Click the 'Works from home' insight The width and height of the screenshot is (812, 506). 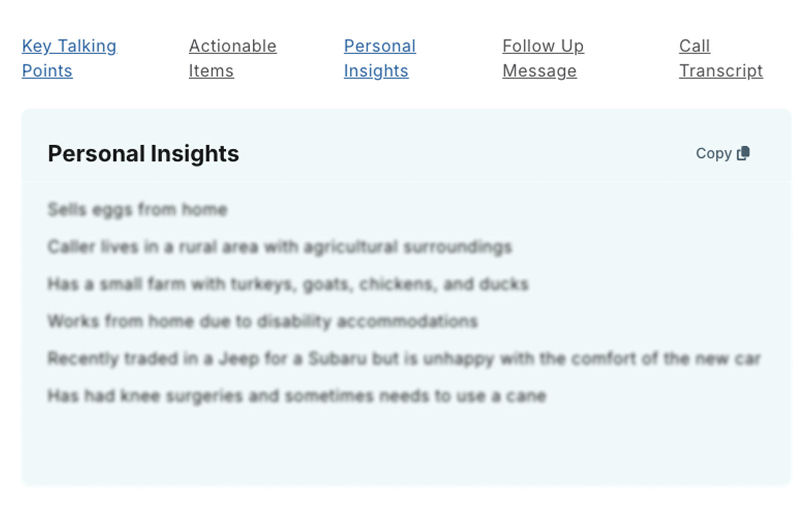pyautogui.click(x=262, y=321)
